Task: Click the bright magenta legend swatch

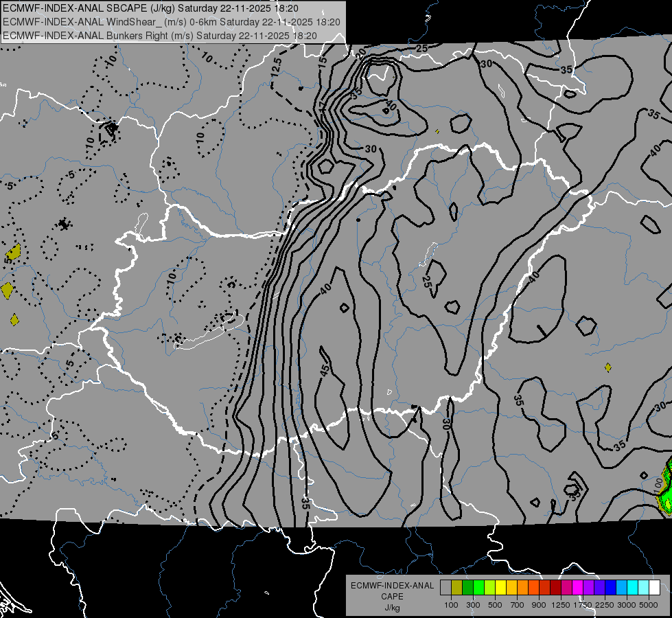Action: tap(578, 588)
